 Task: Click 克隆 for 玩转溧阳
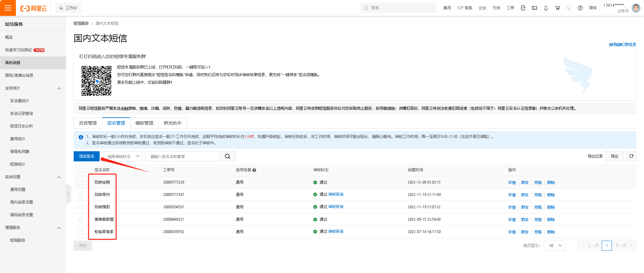538,207
